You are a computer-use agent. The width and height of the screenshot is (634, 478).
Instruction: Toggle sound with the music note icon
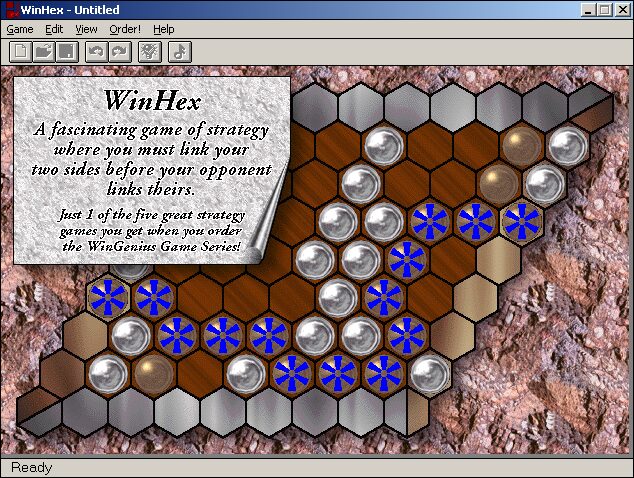pyautogui.click(x=179, y=51)
